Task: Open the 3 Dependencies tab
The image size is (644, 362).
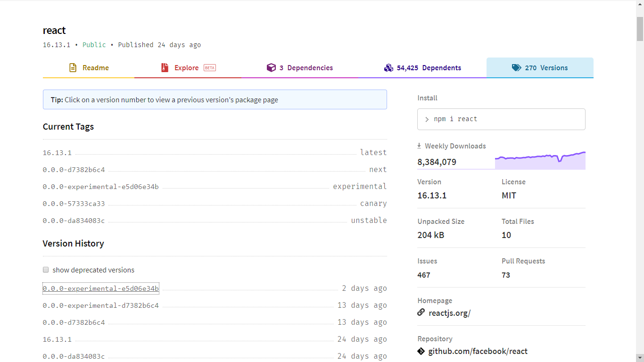Action: point(299,68)
